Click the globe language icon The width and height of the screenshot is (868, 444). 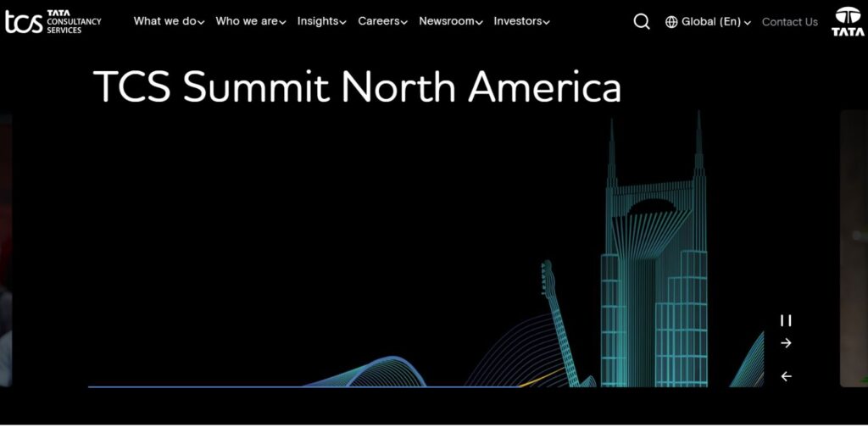[671, 22]
